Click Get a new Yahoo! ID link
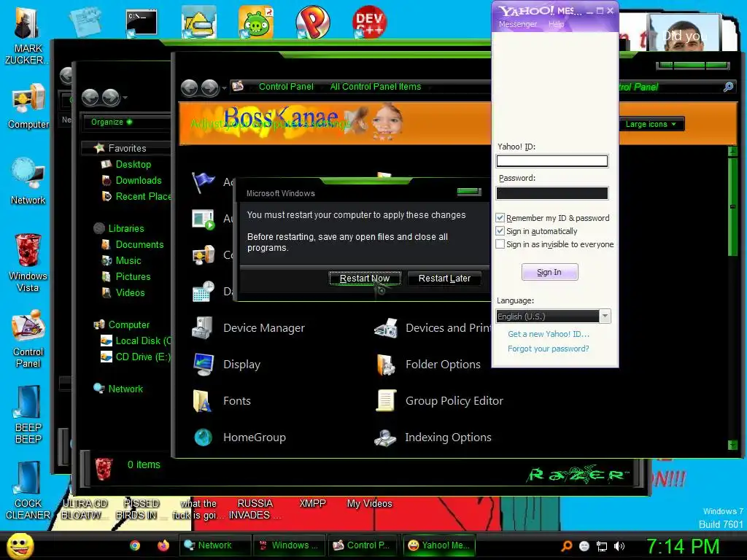The image size is (747, 560). [549, 334]
